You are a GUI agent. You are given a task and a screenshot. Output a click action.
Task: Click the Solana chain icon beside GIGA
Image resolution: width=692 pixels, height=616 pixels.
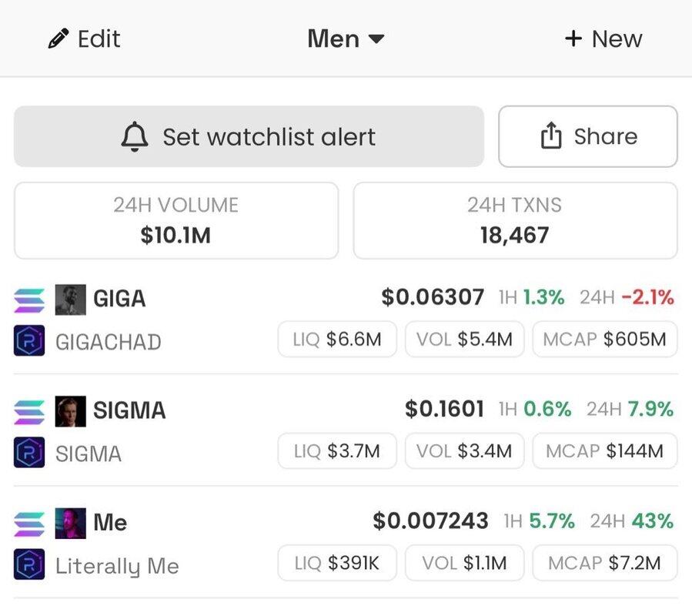pos(29,300)
